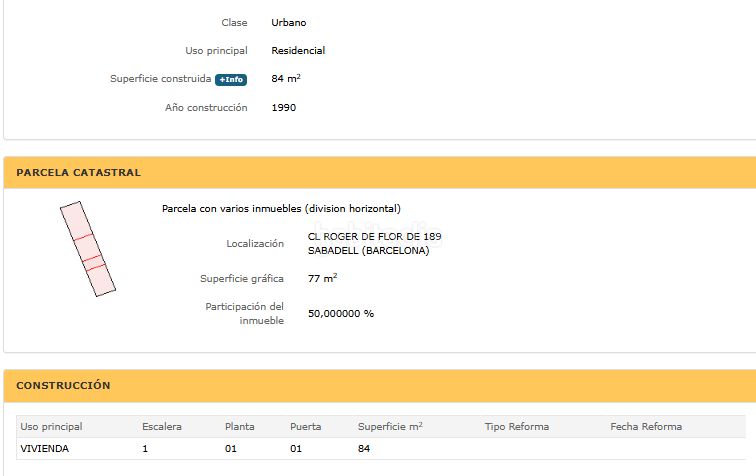Click the 'Puerta' column header
The height and width of the screenshot is (476, 756).
[x=305, y=427]
